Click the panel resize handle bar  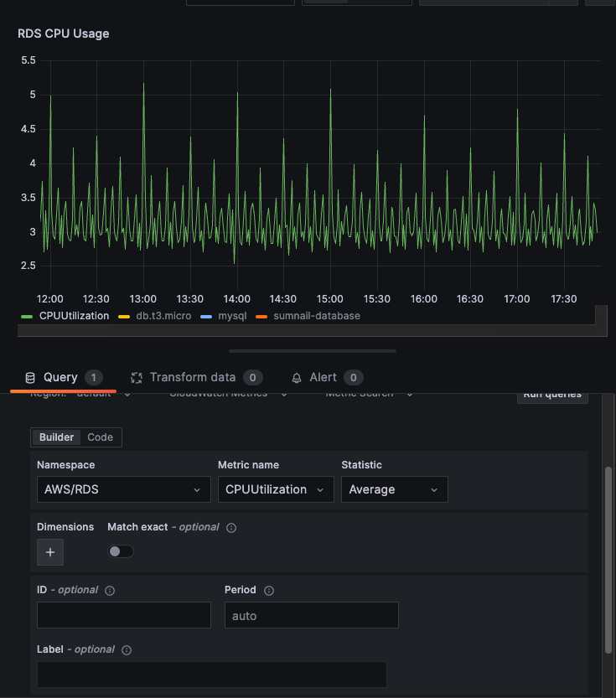click(x=313, y=351)
